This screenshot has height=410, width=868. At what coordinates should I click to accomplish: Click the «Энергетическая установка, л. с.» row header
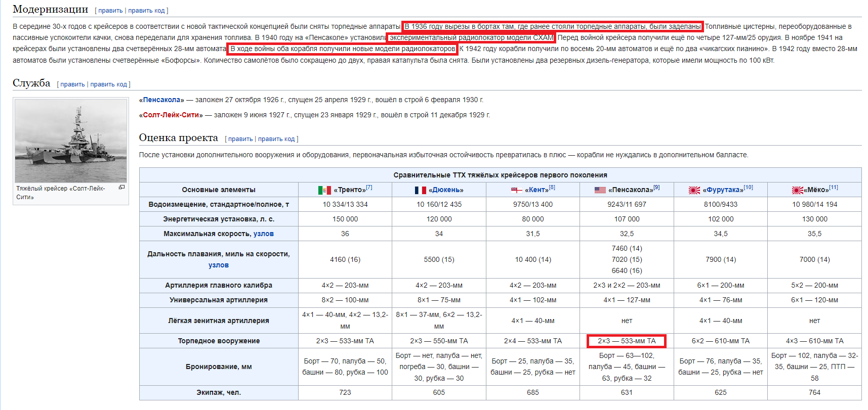pyautogui.click(x=219, y=219)
